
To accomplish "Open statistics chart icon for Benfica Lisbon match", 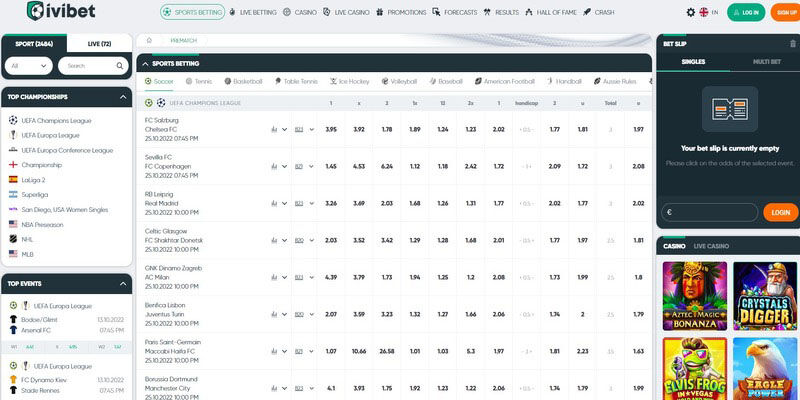I will coord(274,314).
